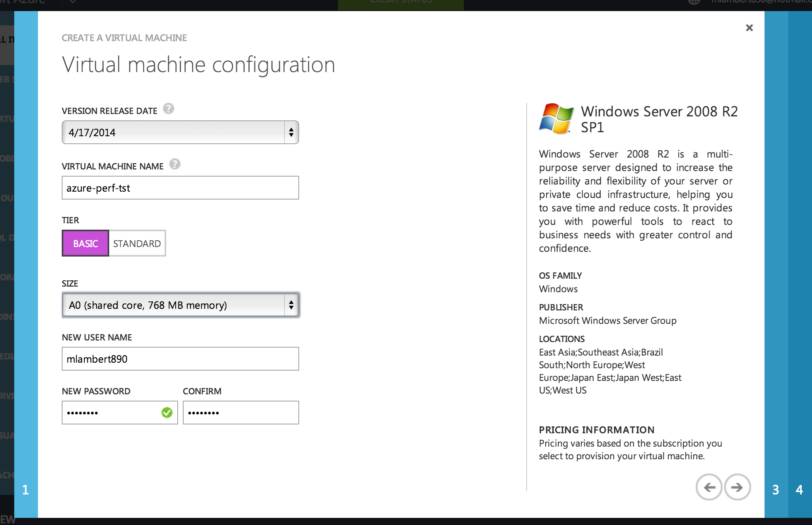Select the BASIC tier option
The width and height of the screenshot is (812, 525).
85,243
